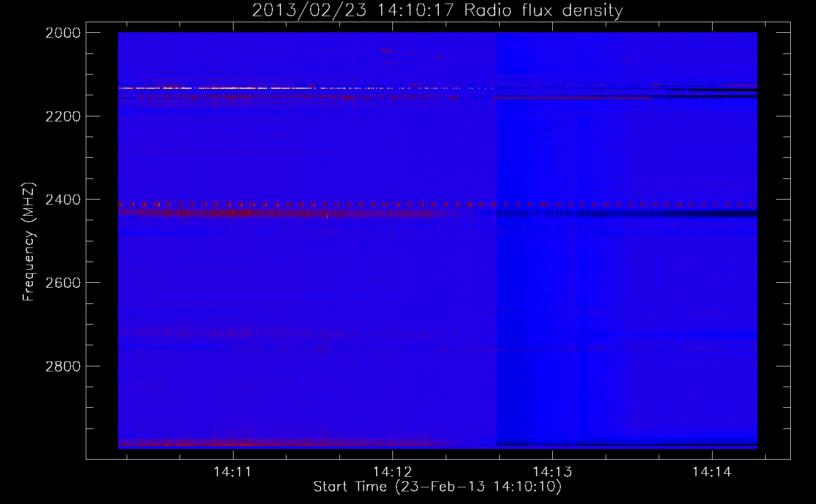This screenshot has width=816, height=504.
Task: Click the plot title '2013/02/23 14:10:17 Radio flux density'
Action: (x=437, y=10)
